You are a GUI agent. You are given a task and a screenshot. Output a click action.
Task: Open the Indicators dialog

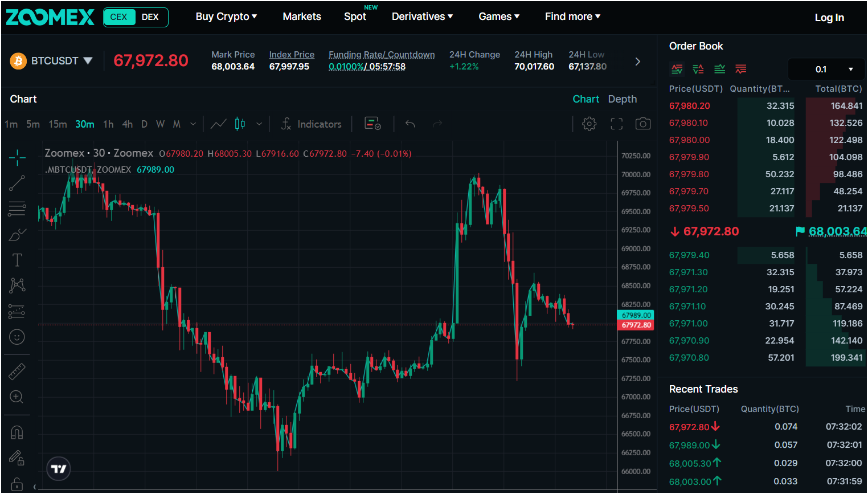coord(312,124)
